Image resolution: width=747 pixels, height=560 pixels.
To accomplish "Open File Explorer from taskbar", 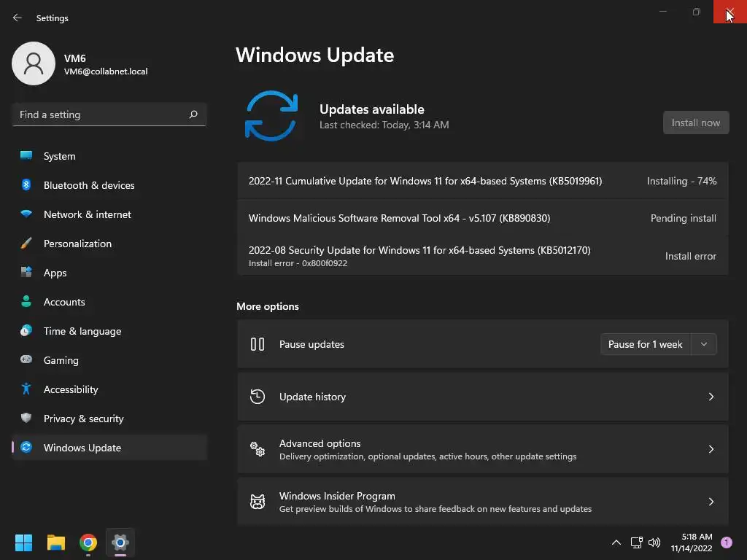I will tap(55, 542).
